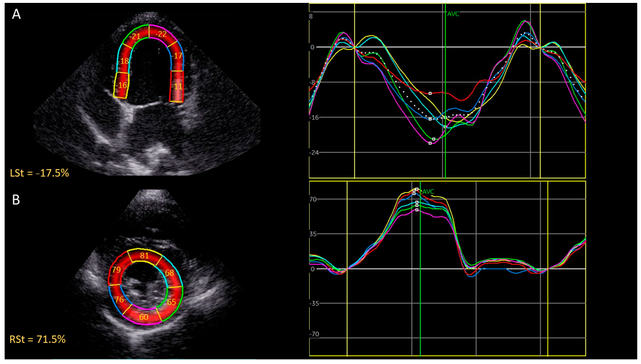The image size is (641, 364).
Task: Select the -17 segment on right wall
Action: (177, 56)
